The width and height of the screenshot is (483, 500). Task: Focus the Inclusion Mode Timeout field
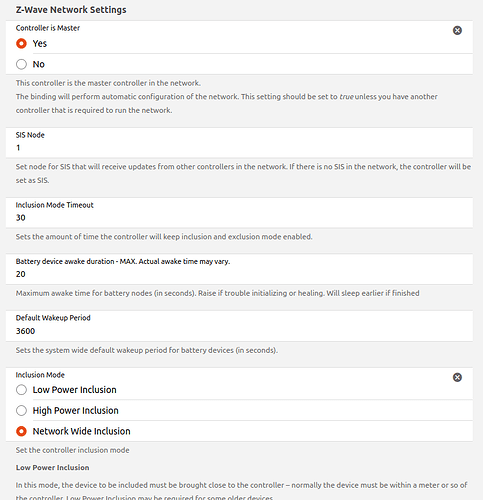pos(239,218)
